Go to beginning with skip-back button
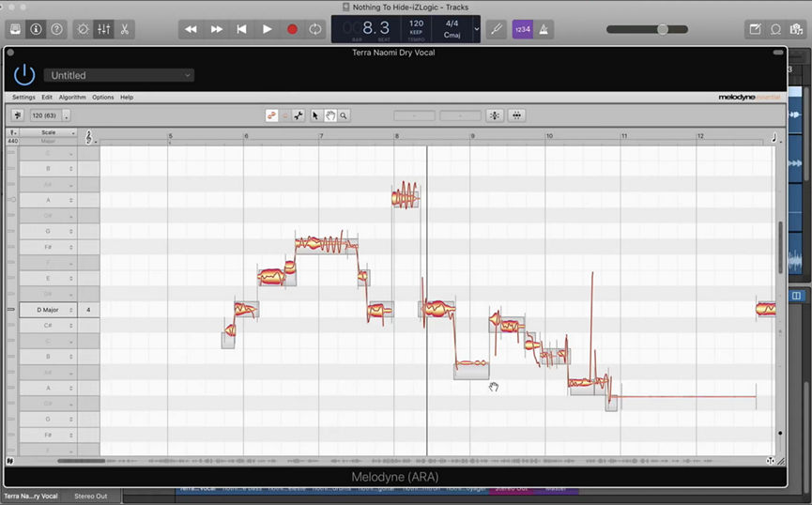 241,29
